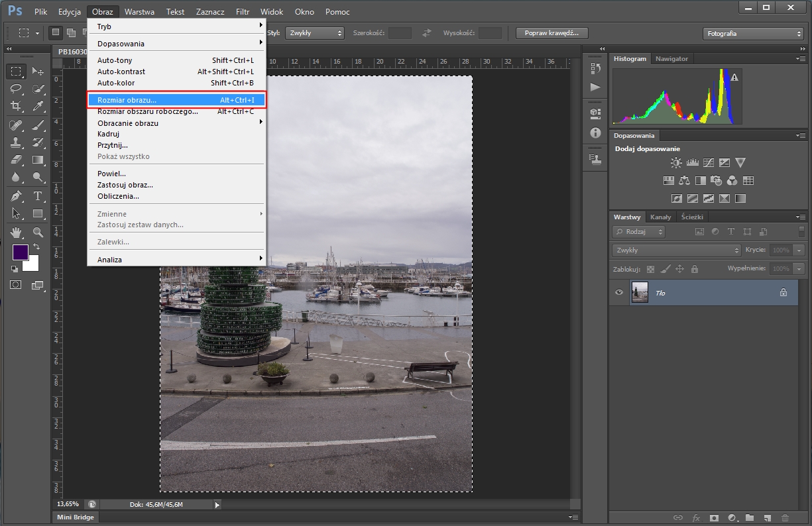Select the Eyedropper tool

pyautogui.click(x=38, y=106)
